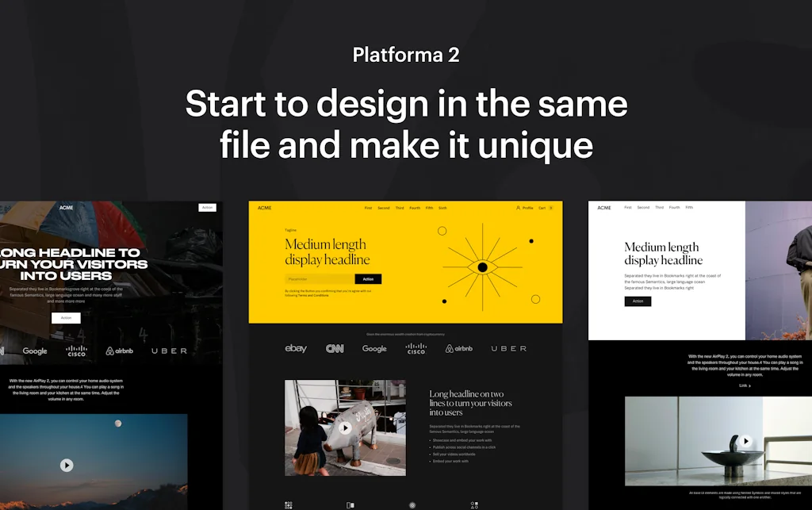The height and width of the screenshot is (510, 812).
Task: Click the Profile icon in the yellow header
Action: pos(519,208)
